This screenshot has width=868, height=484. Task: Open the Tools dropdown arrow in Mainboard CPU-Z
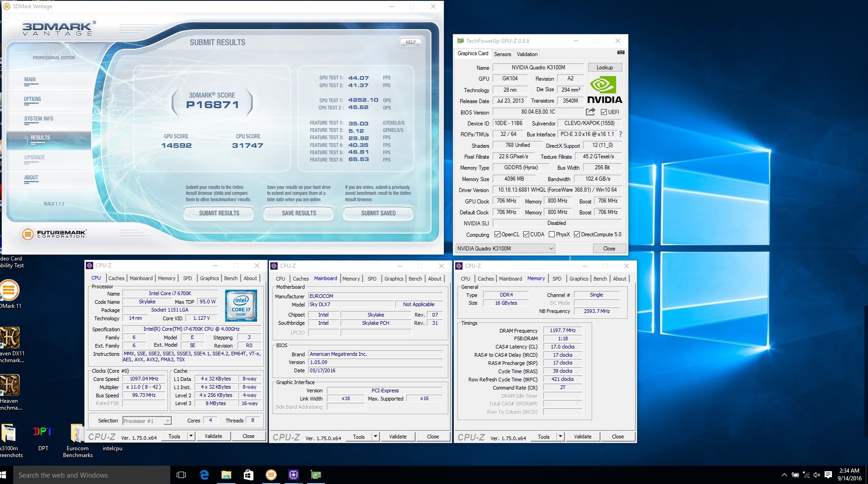(375, 437)
